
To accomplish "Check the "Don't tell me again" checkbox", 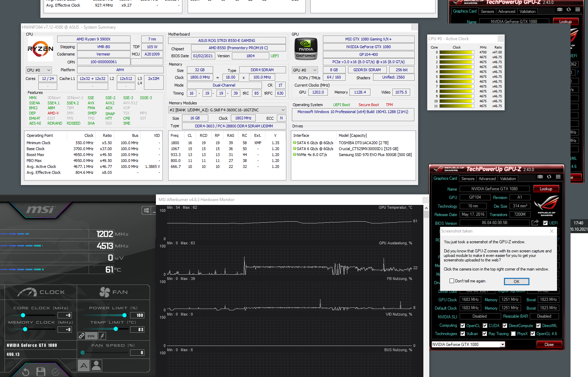I will [x=452, y=281].
